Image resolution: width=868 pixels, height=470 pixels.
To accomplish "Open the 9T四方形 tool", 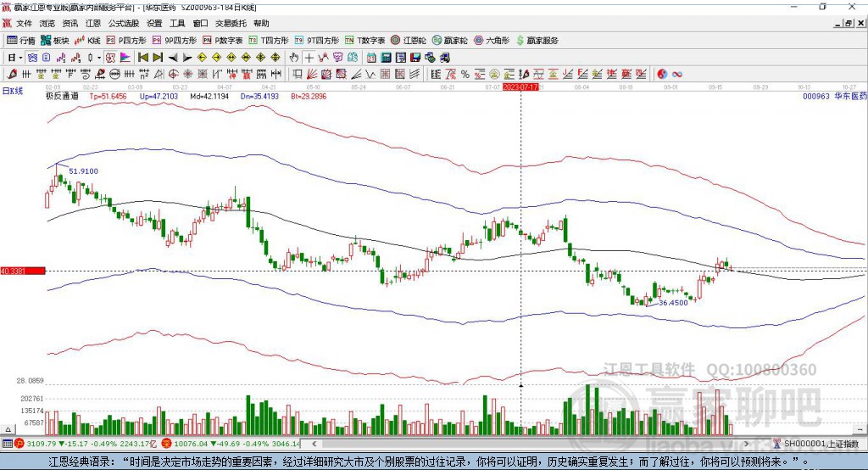I will pyautogui.click(x=317, y=41).
